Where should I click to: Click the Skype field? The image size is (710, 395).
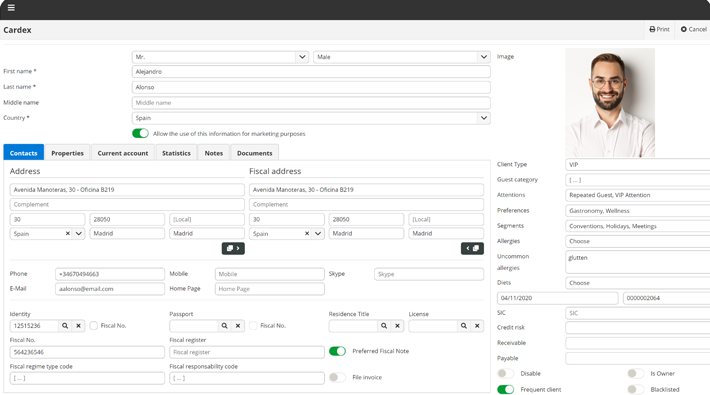[x=429, y=274]
